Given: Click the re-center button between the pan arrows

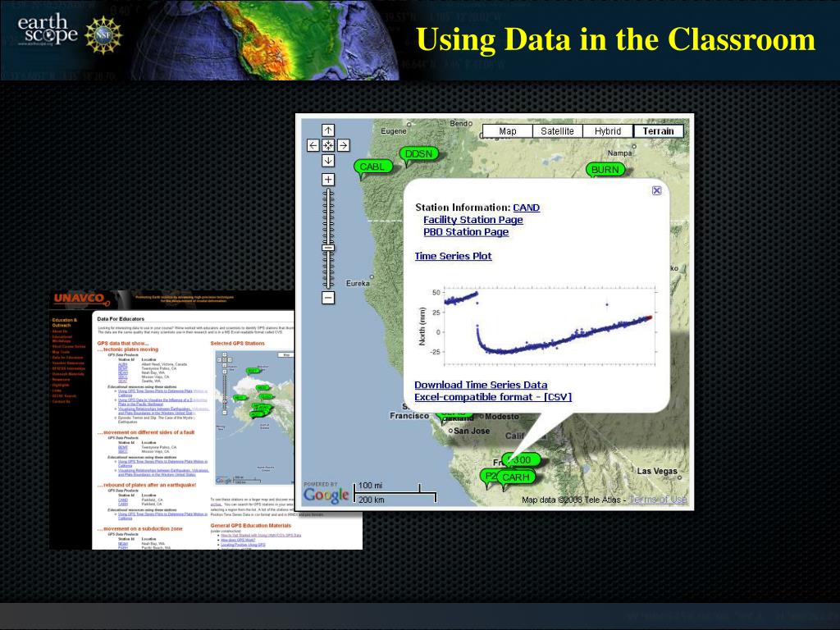Looking at the screenshot, I should click(328, 145).
